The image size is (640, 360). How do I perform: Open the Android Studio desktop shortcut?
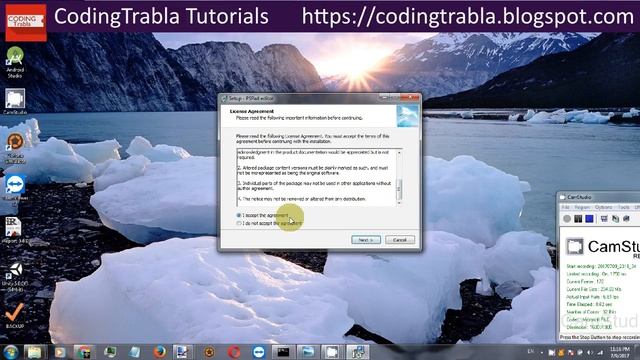pyautogui.click(x=15, y=62)
